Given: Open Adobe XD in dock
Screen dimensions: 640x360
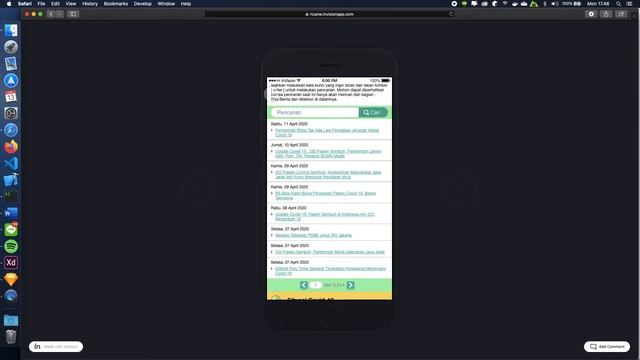Looking at the screenshot, I should 11,263.
